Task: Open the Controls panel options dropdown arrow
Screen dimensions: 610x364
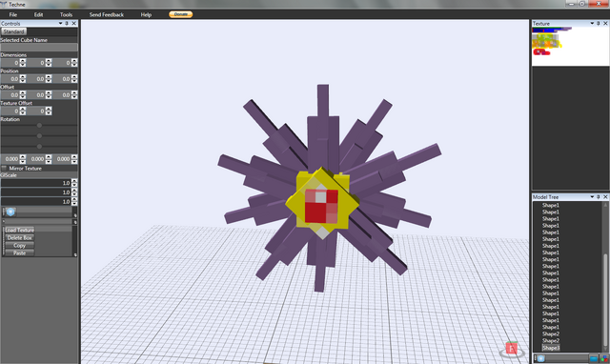Action: pyautogui.click(x=60, y=23)
